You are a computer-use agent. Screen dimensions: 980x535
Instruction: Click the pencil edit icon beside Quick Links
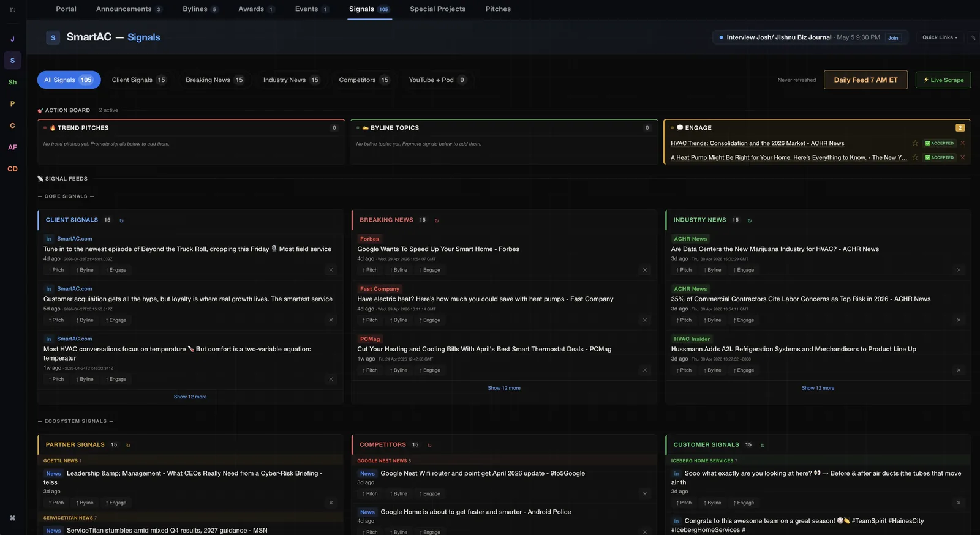(x=973, y=37)
